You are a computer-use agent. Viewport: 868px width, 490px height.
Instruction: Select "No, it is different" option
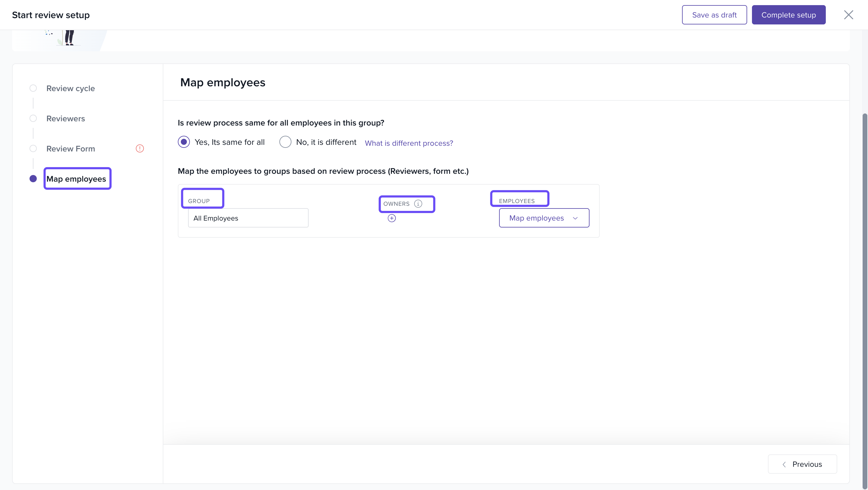[x=285, y=142]
